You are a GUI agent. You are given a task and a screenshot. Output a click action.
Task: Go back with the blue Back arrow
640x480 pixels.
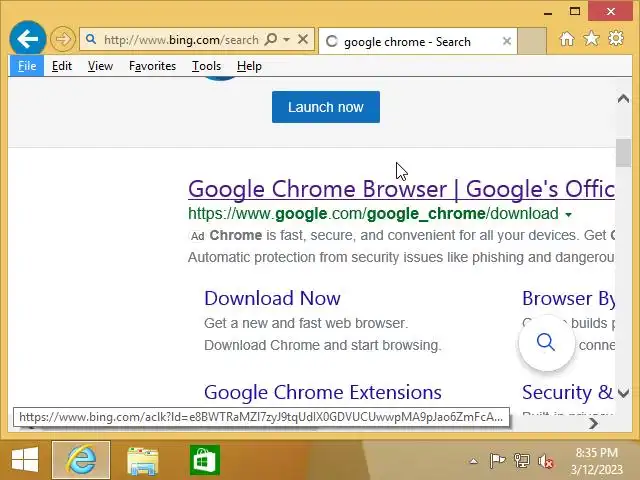pyautogui.click(x=28, y=39)
